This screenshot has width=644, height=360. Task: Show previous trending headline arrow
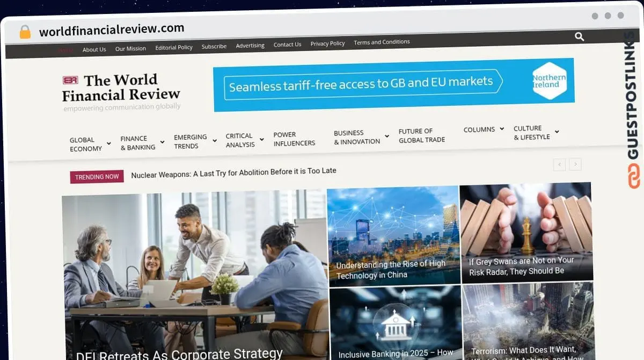pyautogui.click(x=559, y=164)
